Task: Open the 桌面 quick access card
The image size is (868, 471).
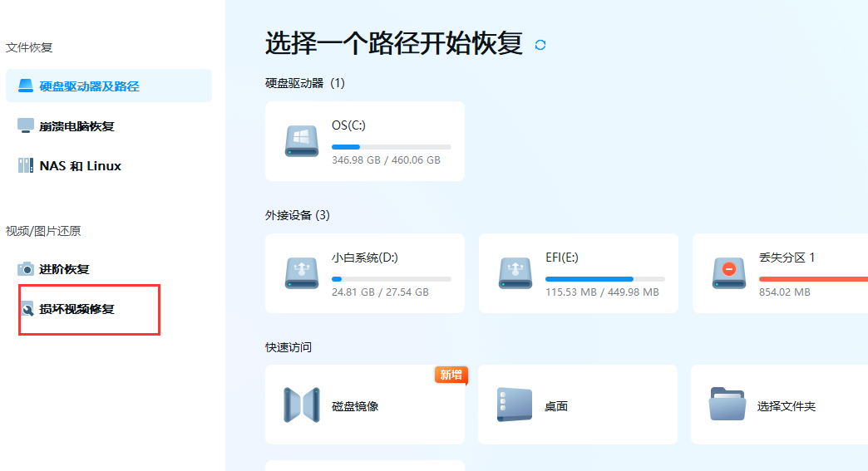Action: click(x=578, y=405)
